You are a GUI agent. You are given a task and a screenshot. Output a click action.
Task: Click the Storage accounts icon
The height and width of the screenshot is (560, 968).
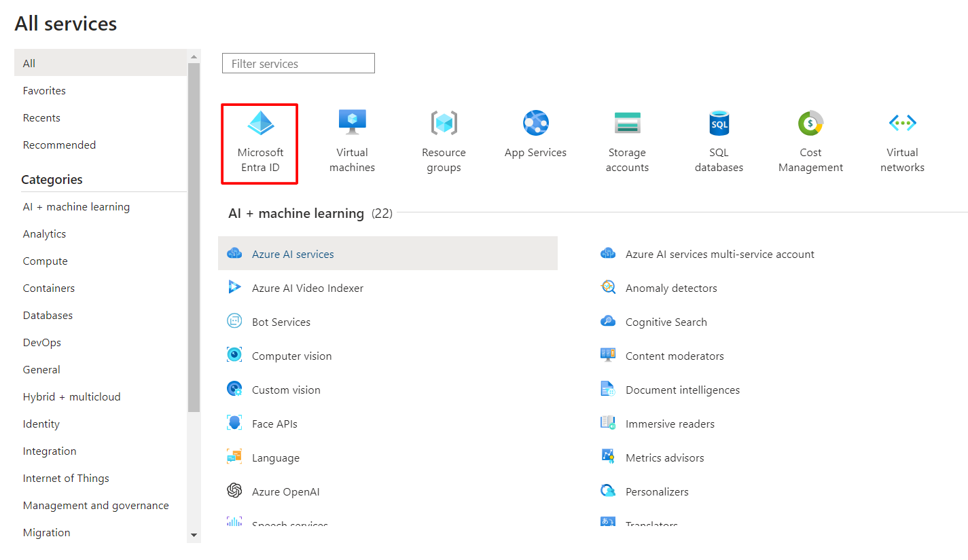(627, 123)
